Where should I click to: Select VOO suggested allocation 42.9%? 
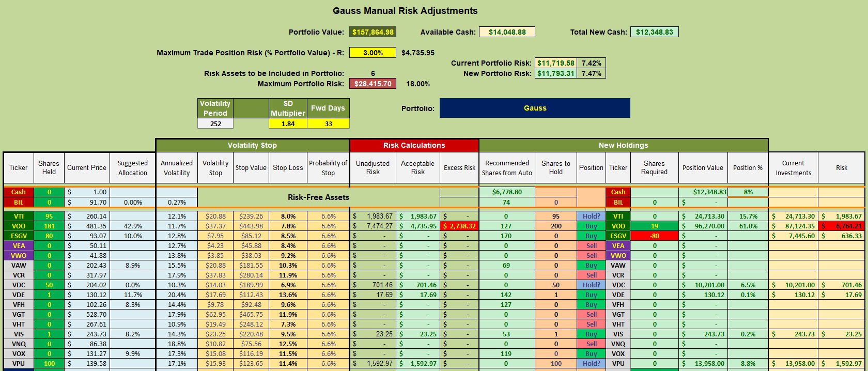[133, 226]
